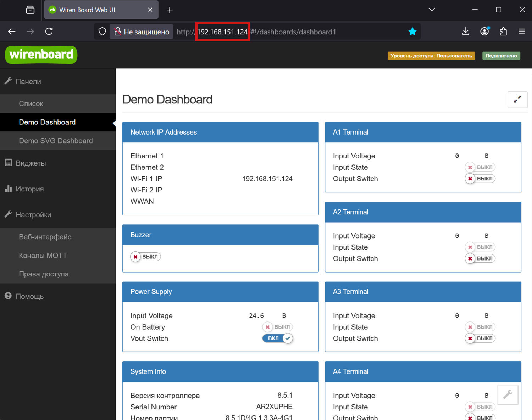
Task: Toggle the A2 Terminal Output Switch
Action: [x=480, y=259]
